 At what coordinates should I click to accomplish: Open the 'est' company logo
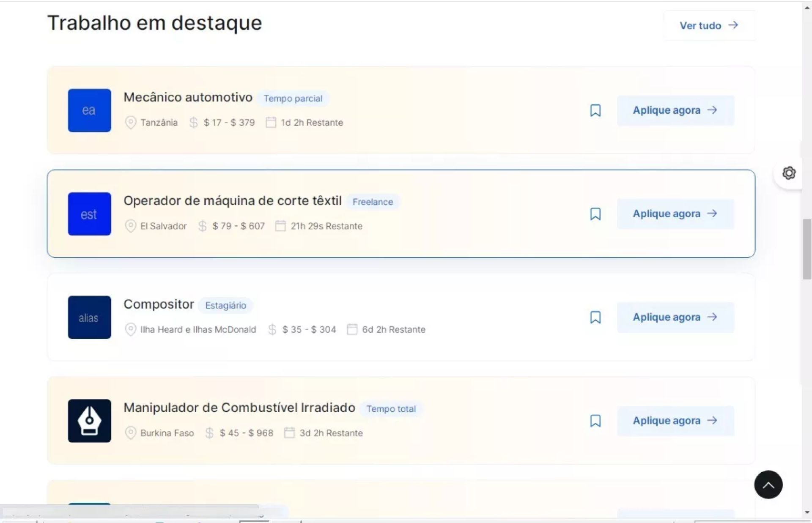tap(89, 214)
